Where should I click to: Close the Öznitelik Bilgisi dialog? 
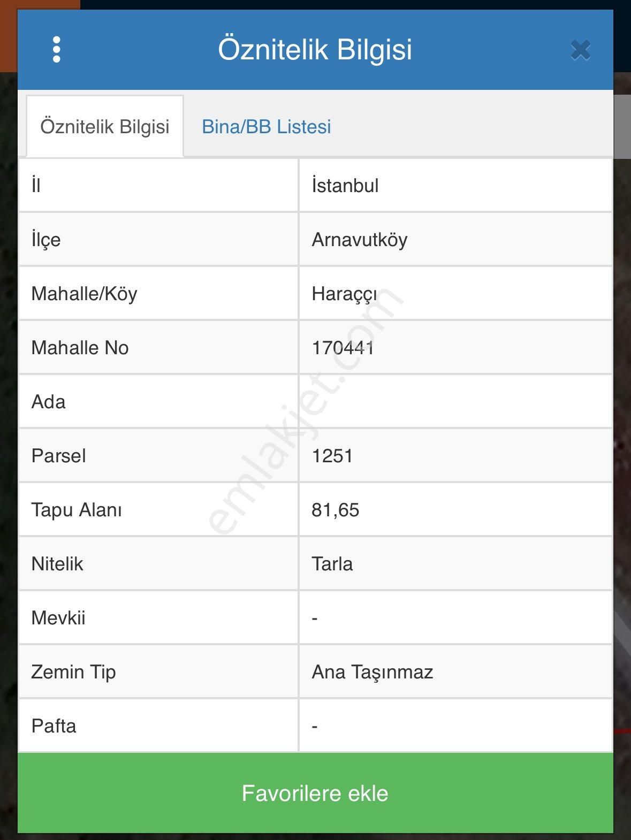(581, 50)
